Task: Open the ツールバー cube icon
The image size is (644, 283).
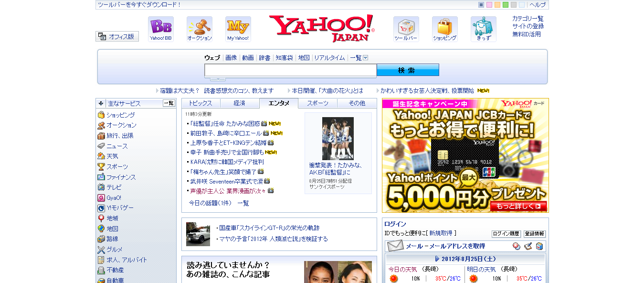Action: [x=406, y=29]
